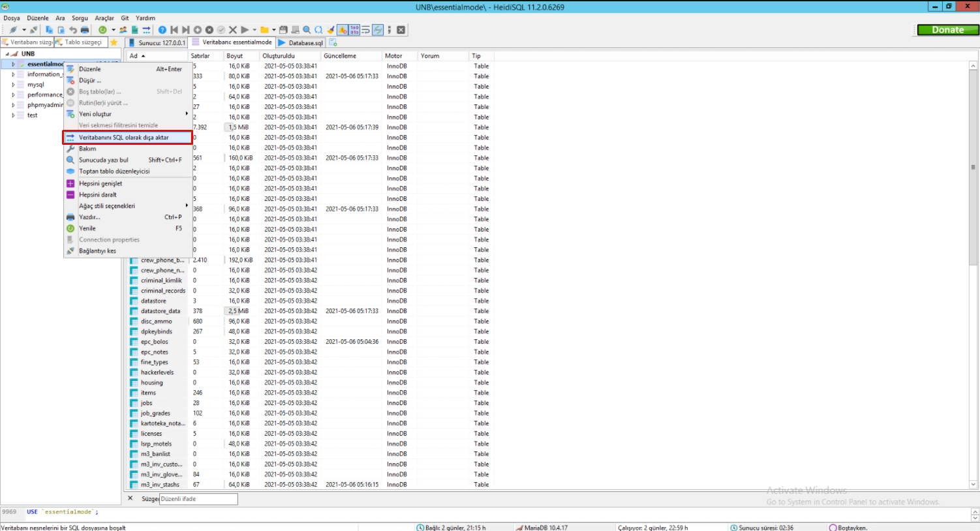Click the gray Execute SQL play icon
The height and width of the screenshot is (531, 980).
(x=245, y=30)
